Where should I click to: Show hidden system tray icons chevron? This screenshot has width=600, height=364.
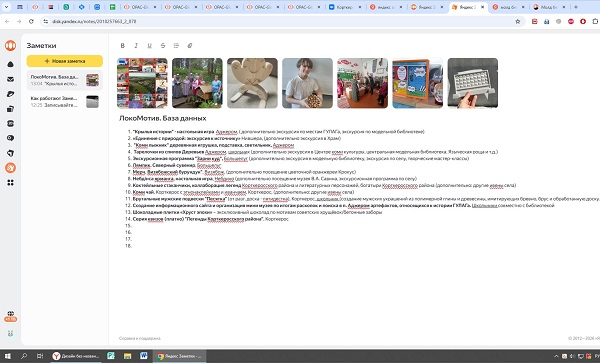click(x=556, y=356)
